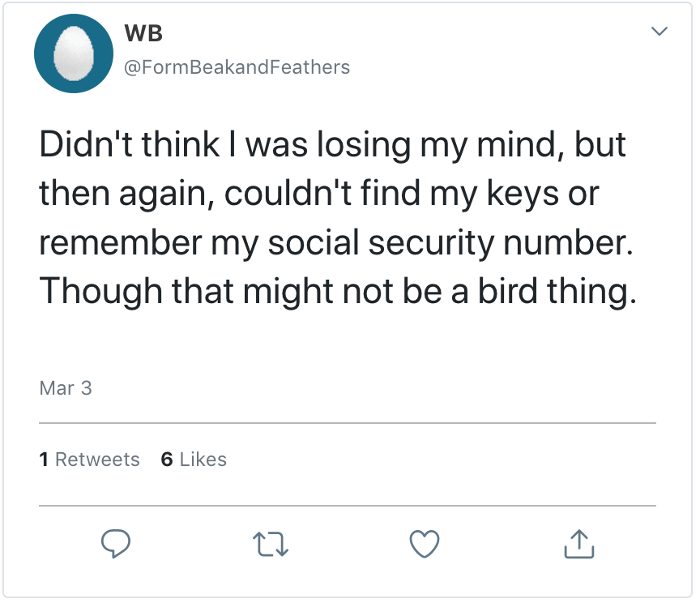Click the line "Didn't think I was losing my mind"
Screen dimensions: 700x603
point(332,145)
